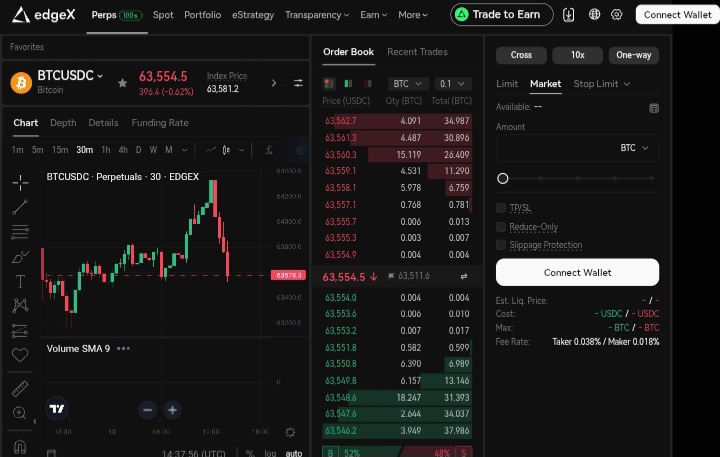Switch to the Funding Rate tab
Viewport: 720px width, 457px height.
pyautogui.click(x=160, y=123)
